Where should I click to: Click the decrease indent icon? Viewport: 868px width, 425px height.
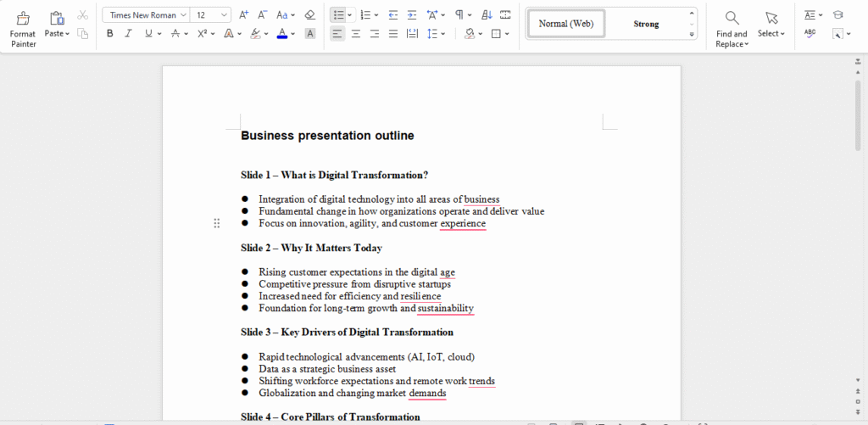(392, 14)
